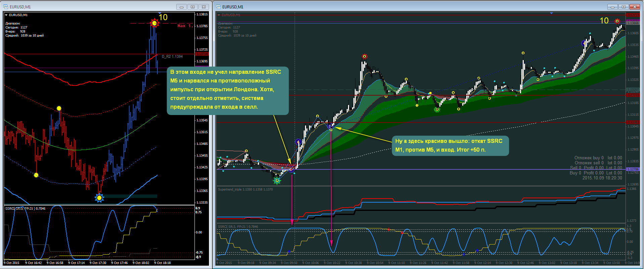This screenshot has width=644, height=269.
Task: Select the red-burst marker beside the right chart's yellow 10
Action: [x=617, y=21]
